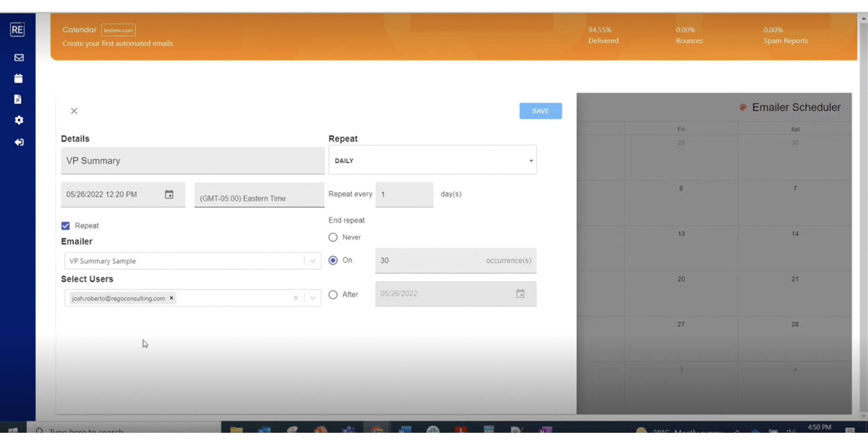Toggle the Repeat checkbox

coord(66,226)
